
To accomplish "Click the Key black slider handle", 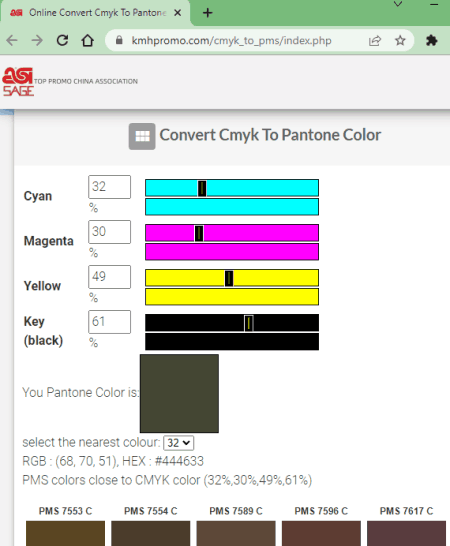I will pyautogui.click(x=249, y=323).
